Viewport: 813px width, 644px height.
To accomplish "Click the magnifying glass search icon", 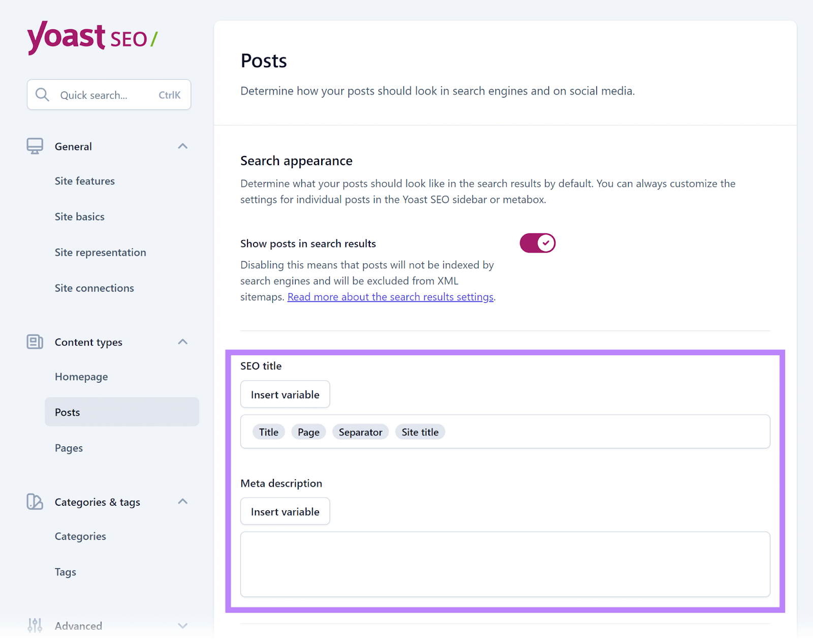I will click(x=43, y=95).
